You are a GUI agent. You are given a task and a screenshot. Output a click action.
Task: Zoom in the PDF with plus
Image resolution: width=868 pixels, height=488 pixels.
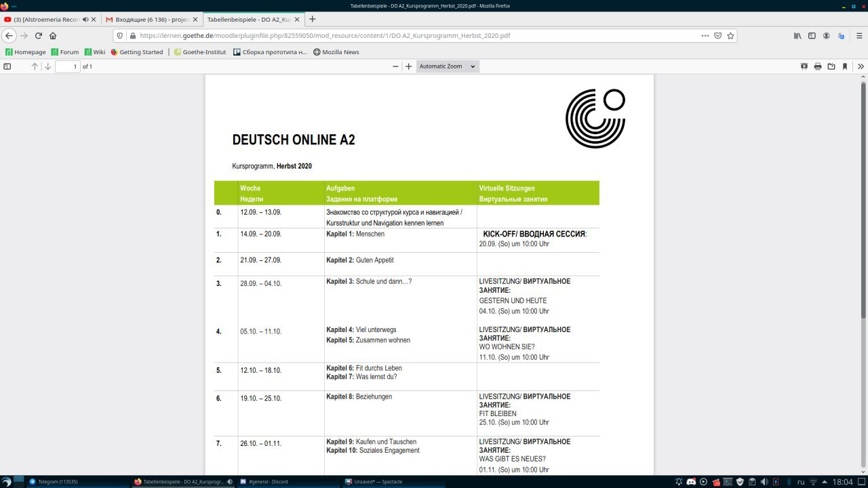408,66
